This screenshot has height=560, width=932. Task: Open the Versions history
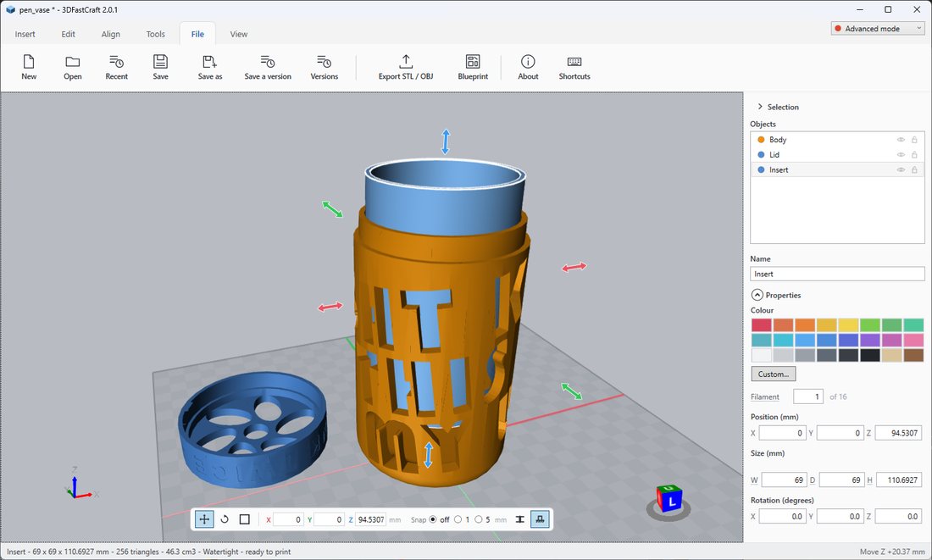pos(324,67)
